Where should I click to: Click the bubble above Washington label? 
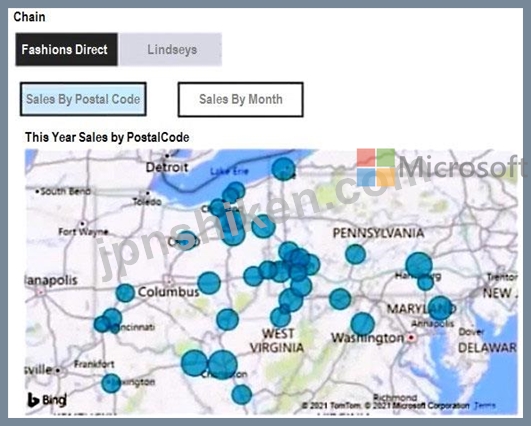click(362, 324)
